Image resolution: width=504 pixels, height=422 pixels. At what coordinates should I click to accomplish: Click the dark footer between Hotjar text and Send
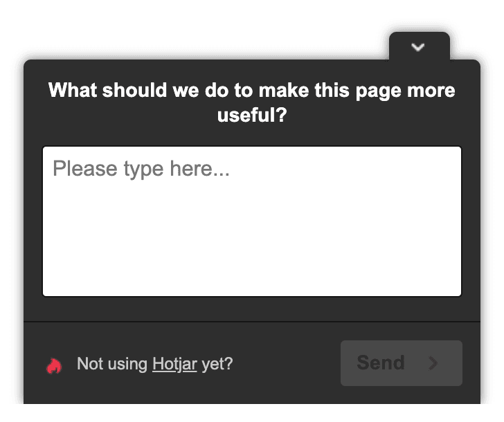(x=286, y=364)
